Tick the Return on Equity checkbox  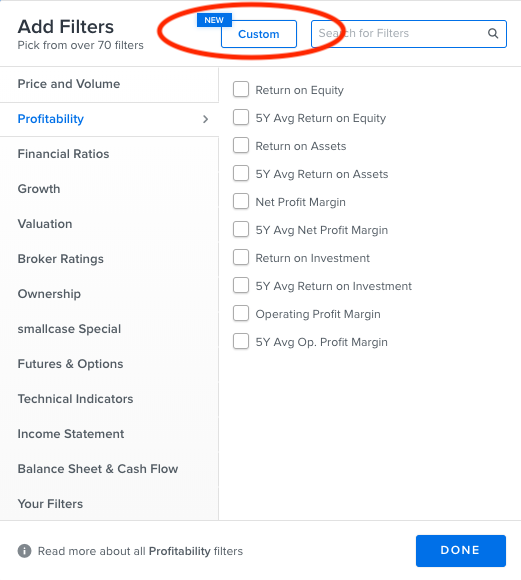click(x=241, y=90)
